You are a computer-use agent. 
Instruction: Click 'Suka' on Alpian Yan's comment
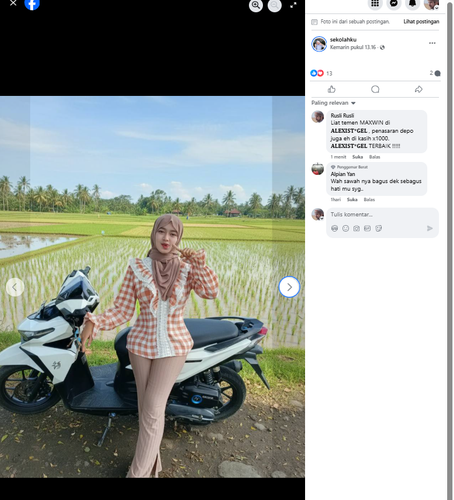352,200
